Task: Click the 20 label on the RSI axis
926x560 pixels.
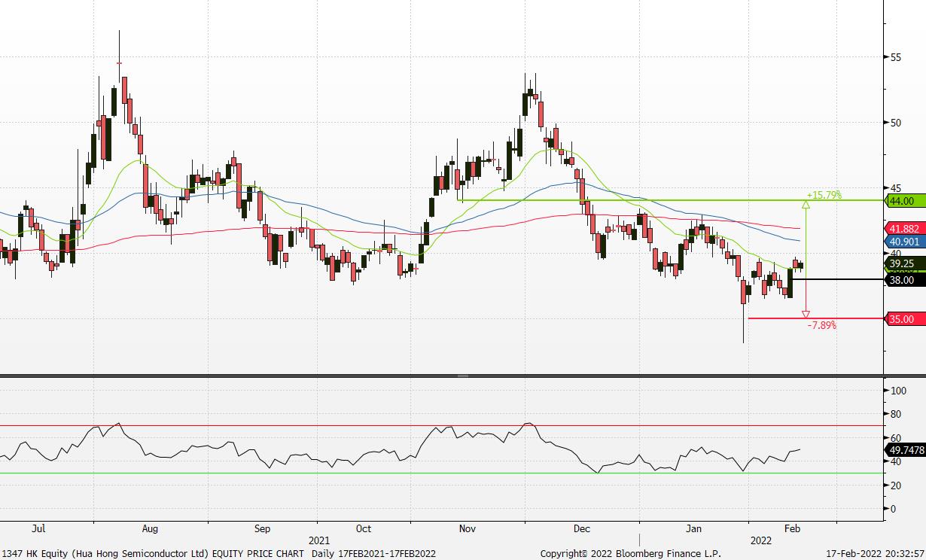Action: click(x=896, y=485)
